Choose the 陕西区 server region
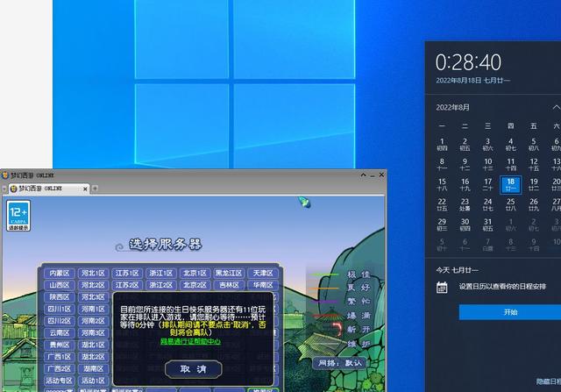Viewport: 561px width, 392px height. (59, 297)
